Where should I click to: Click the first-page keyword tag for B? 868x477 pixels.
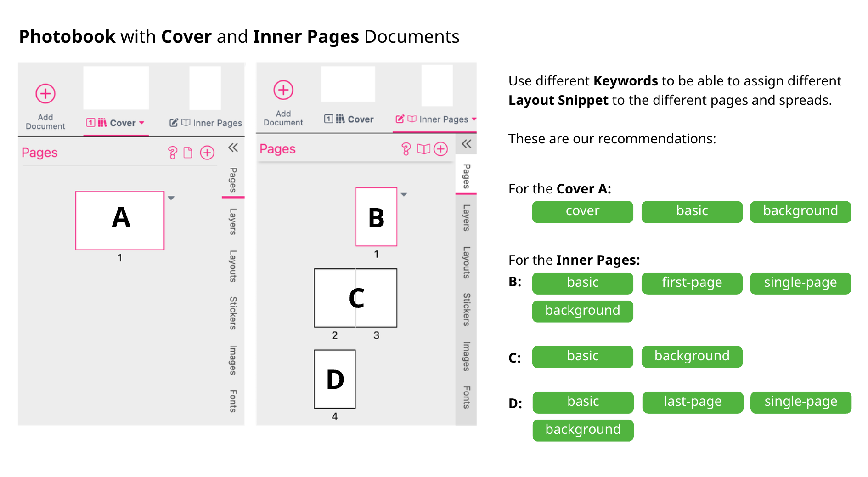click(692, 283)
